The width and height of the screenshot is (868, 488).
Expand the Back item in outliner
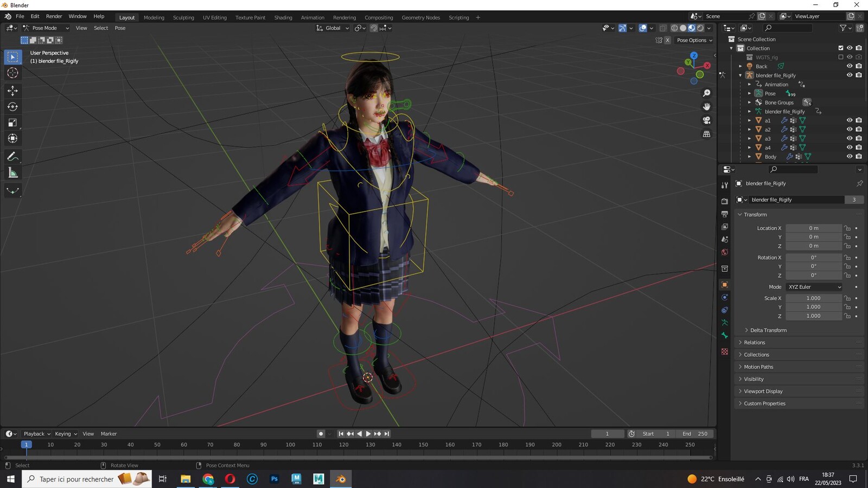(x=741, y=66)
